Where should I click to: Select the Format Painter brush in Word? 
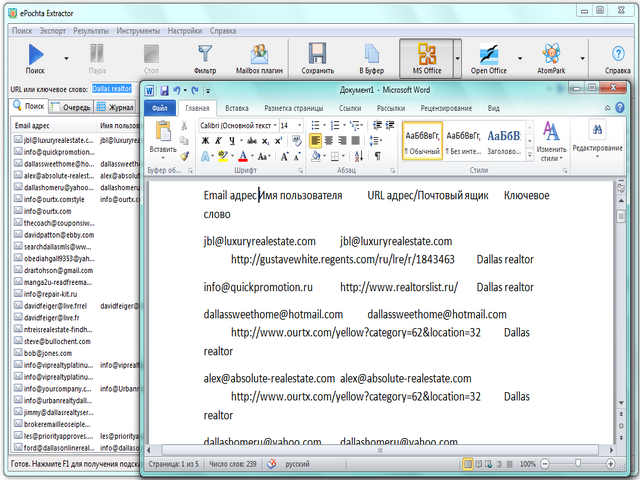pyautogui.click(x=184, y=156)
